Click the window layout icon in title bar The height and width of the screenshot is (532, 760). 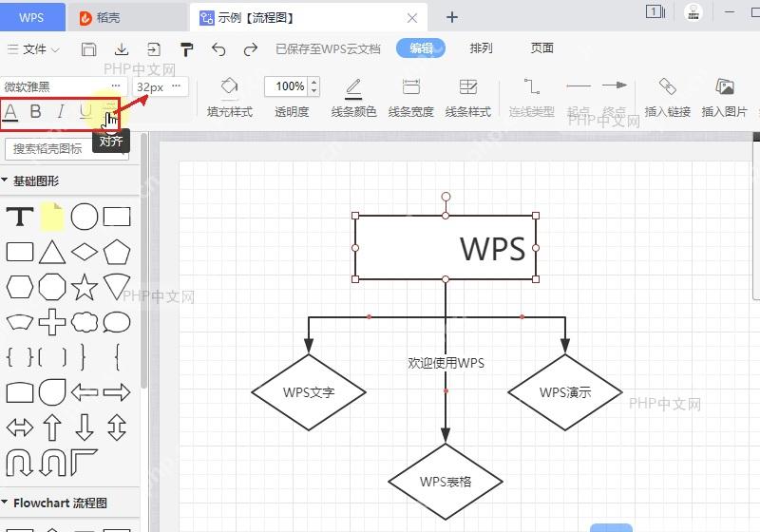click(655, 11)
